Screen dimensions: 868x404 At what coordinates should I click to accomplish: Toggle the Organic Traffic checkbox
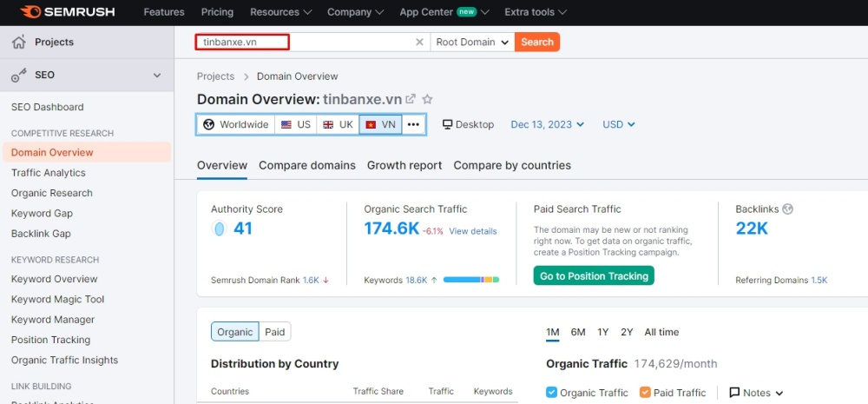(552, 393)
